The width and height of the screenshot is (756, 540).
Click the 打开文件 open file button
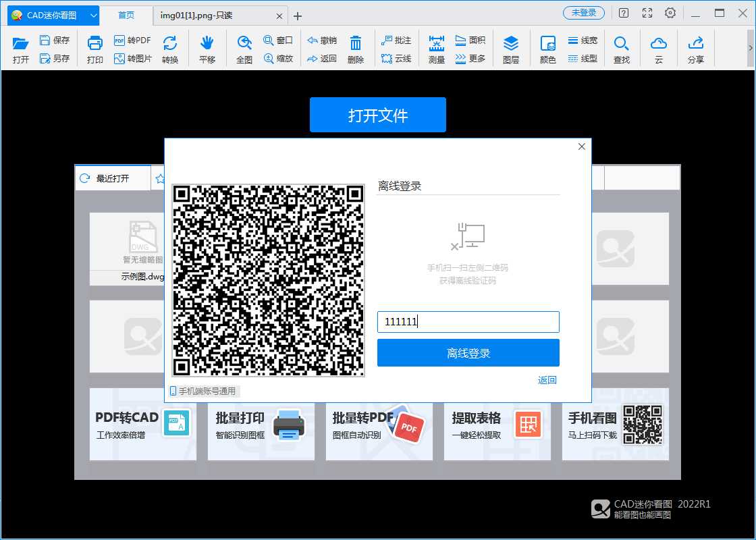[378, 115]
